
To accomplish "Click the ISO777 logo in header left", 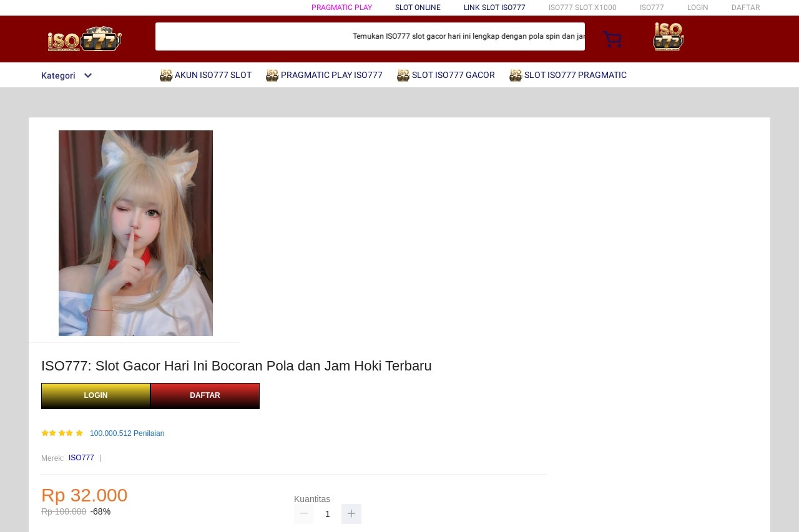I will point(85,39).
